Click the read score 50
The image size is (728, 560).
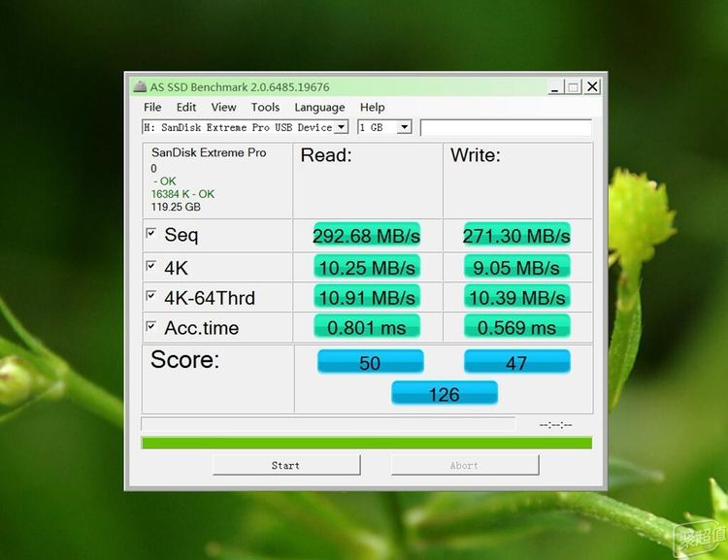pos(370,362)
